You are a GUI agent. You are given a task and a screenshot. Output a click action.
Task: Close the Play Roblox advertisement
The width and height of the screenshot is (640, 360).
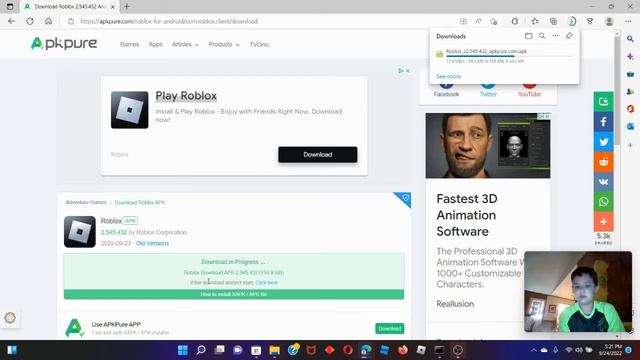pyautogui.click(x=408, y=71)
